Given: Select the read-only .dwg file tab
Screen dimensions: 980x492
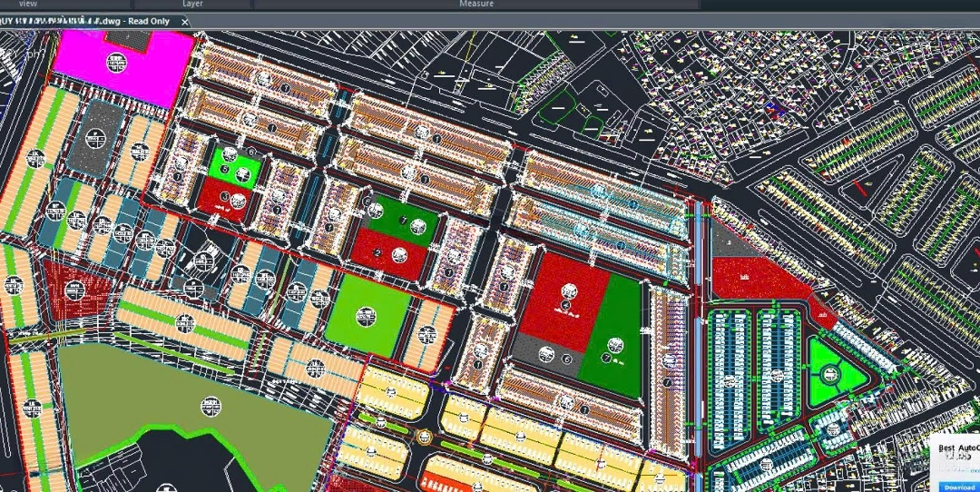Looking at the screenshot, I should [x=91, y=22].
